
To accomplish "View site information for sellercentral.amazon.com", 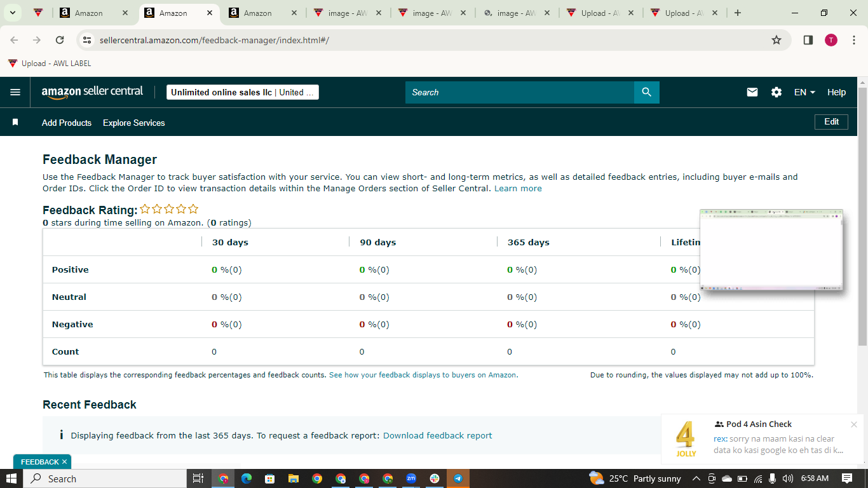I will pyautogui.click(x=88, y=40).
